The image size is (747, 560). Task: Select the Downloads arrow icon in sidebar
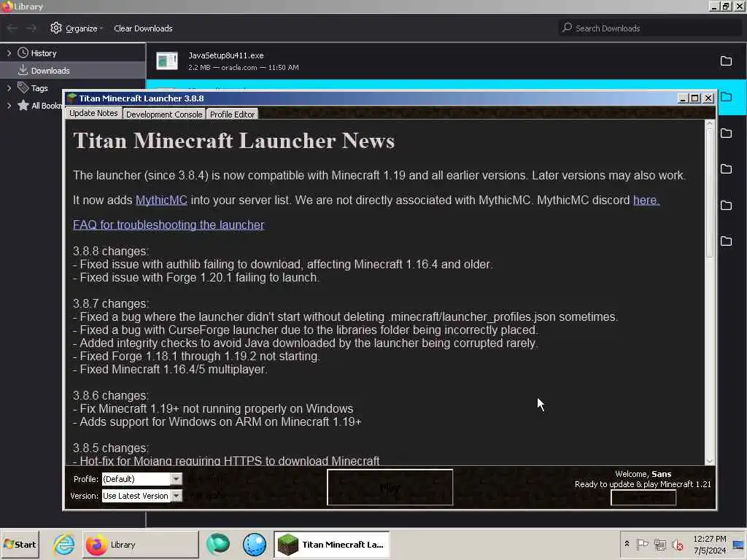coord(23,71)
